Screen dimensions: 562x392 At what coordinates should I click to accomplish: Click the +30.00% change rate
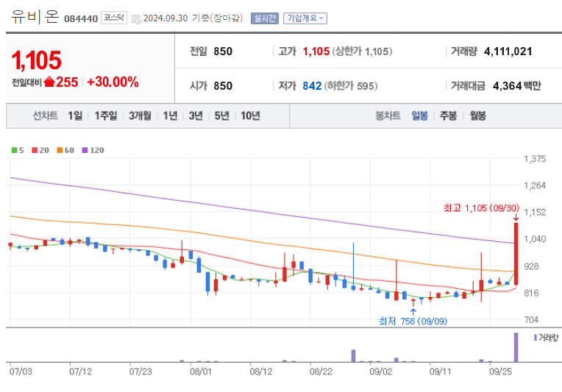pyautogui.click(x=113, y=82)
